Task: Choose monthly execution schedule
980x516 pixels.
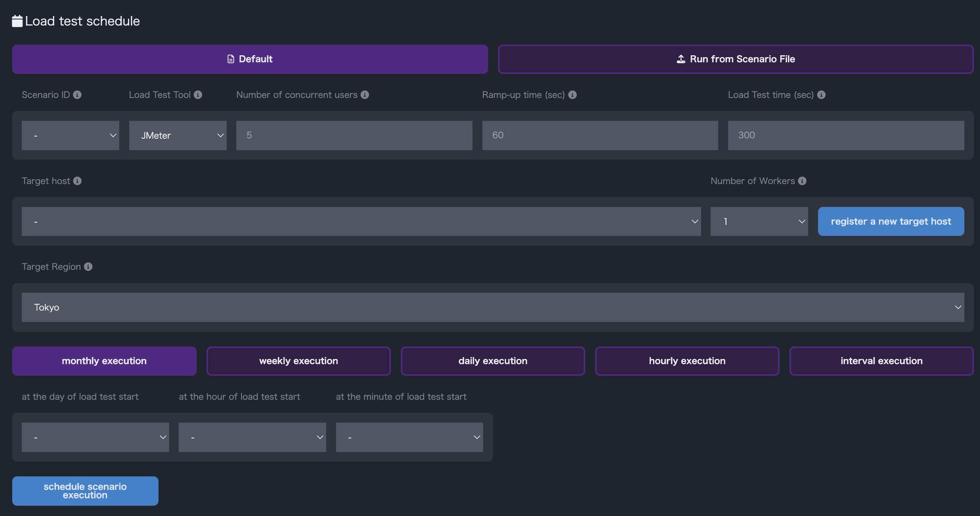Action: pyautogui.click(x=104, y=361)
